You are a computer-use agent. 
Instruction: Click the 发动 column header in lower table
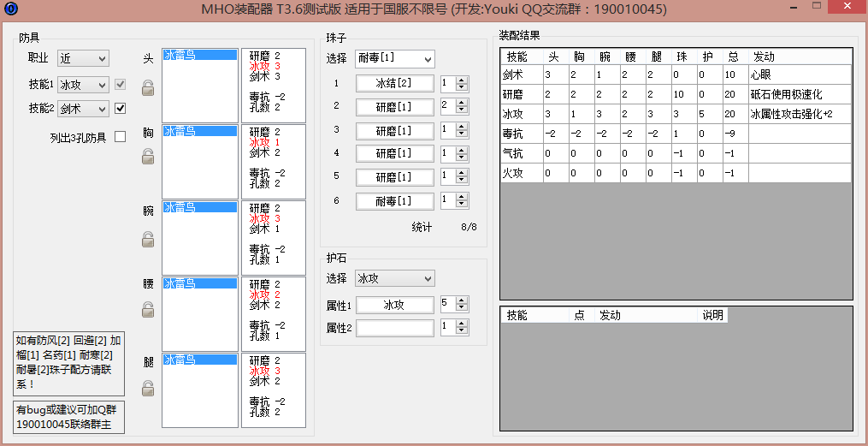coord(611,315)
